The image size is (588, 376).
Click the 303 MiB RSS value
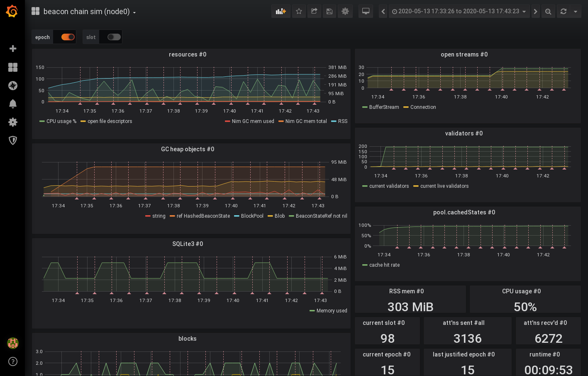click(x=410, y=307)
